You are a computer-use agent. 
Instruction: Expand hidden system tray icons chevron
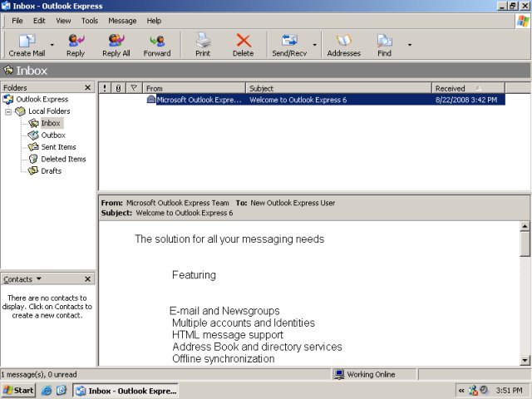461,391
